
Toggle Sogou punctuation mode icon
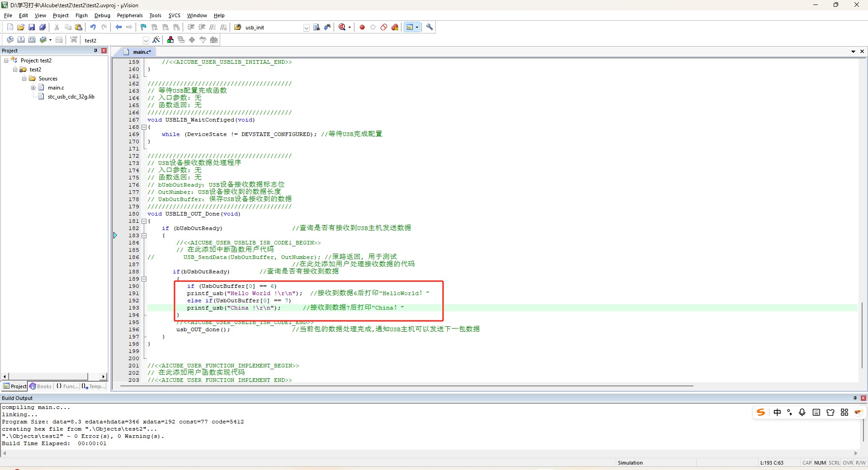(x=789, y=412)
